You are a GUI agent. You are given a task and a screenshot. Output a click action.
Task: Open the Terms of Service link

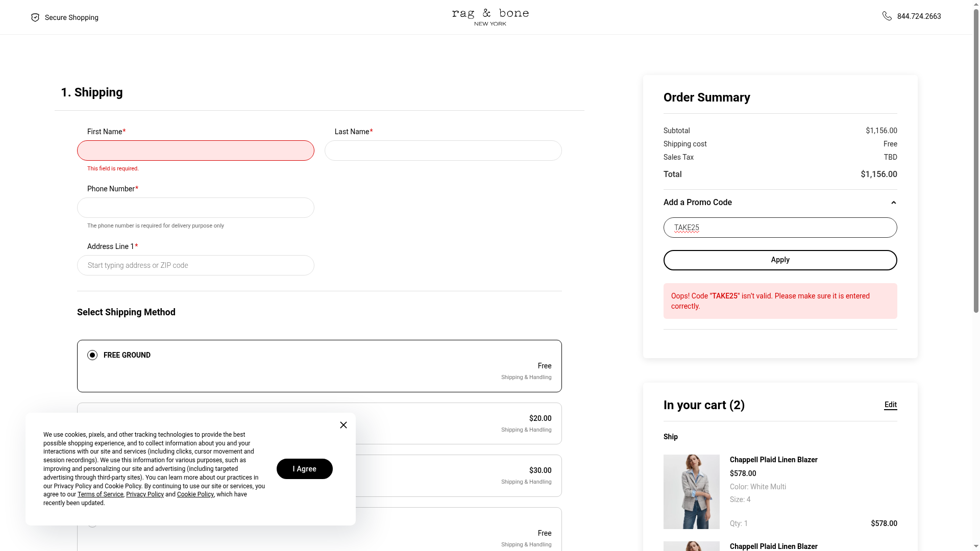coord(101,494)
